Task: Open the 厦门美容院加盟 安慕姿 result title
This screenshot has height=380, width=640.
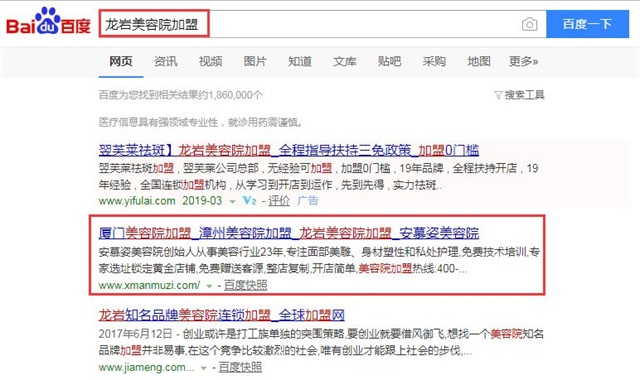Action: 289,233
